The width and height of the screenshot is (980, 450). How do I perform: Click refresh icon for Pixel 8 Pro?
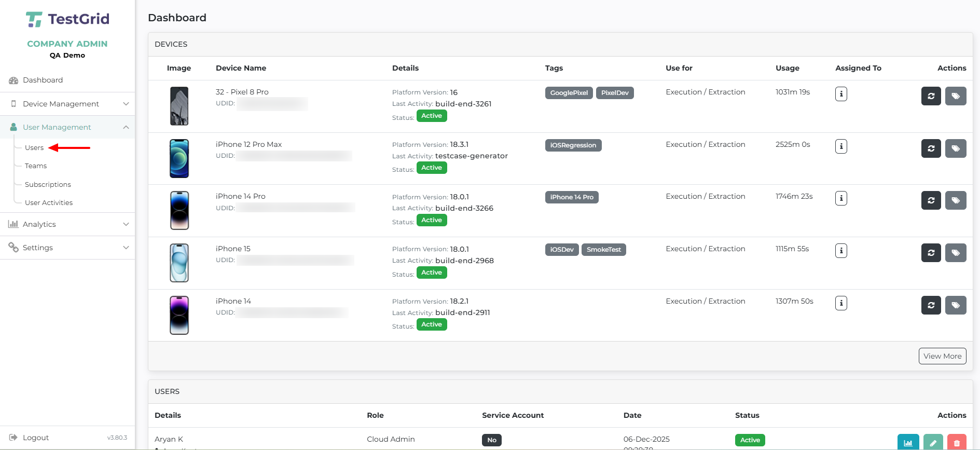pyautogui.click(x=931, y=96)
